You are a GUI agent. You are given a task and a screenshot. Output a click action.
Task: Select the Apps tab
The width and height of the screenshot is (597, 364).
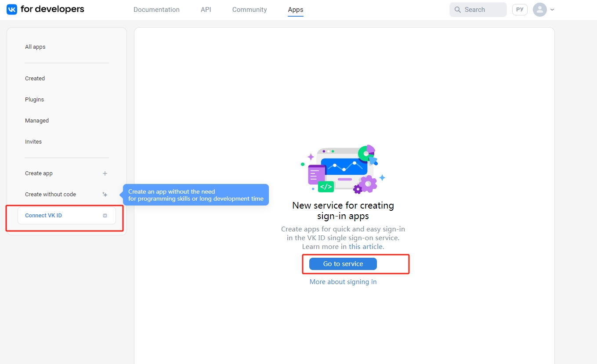(x=296, y=10)
